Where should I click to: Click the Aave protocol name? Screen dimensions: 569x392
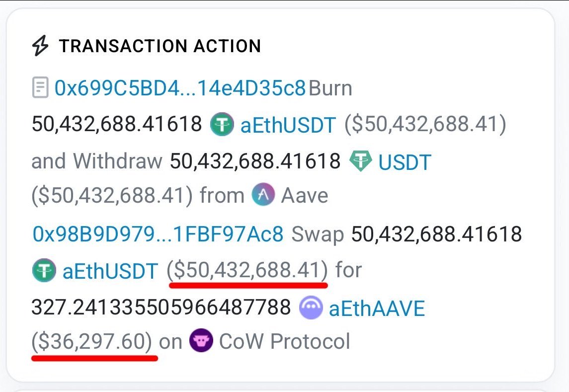coord(305,196)
